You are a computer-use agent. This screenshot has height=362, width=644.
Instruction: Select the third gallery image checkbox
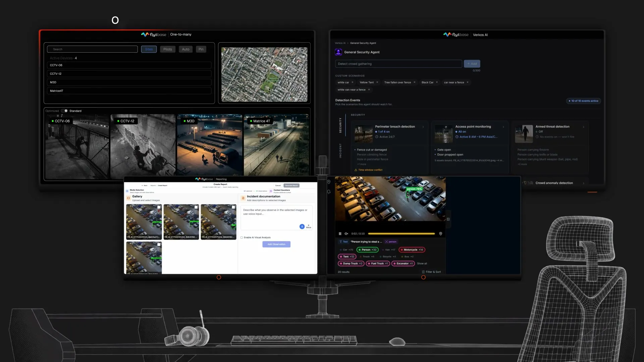point(233,207)
